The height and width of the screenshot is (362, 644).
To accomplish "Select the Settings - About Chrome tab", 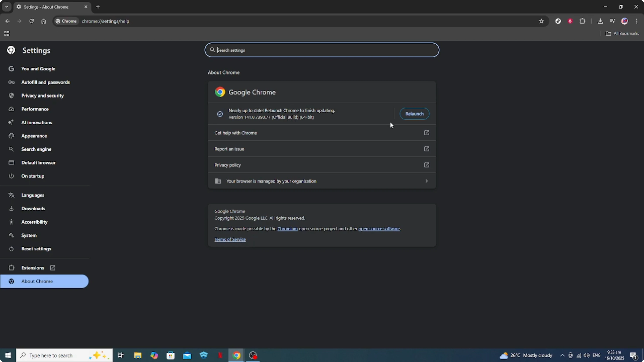I will pos(50,7).
